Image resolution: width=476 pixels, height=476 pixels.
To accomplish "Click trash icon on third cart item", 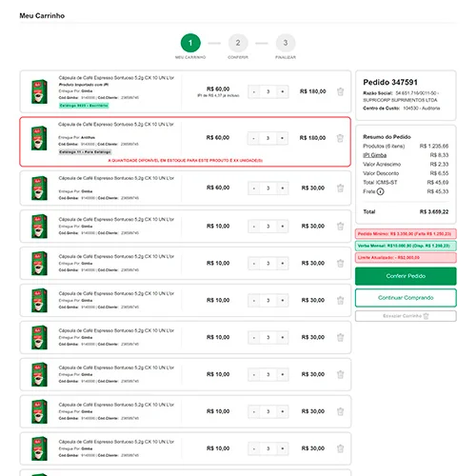I will (340, 188).
